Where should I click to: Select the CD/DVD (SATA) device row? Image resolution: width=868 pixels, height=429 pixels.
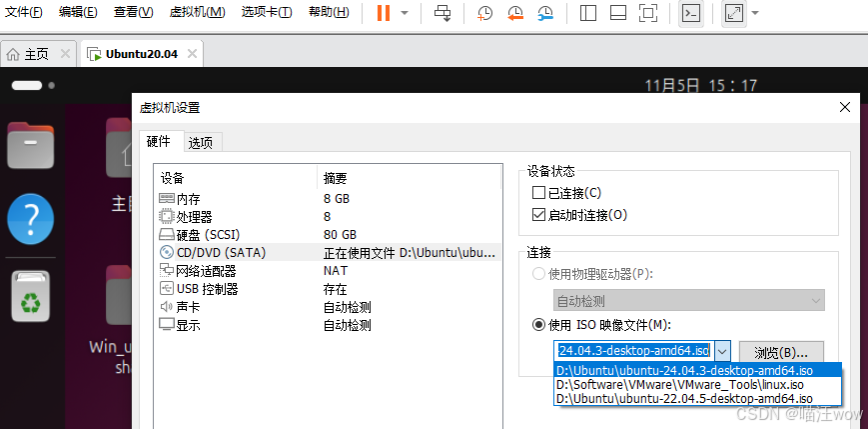pyautogui.click(x=328, y=253)
